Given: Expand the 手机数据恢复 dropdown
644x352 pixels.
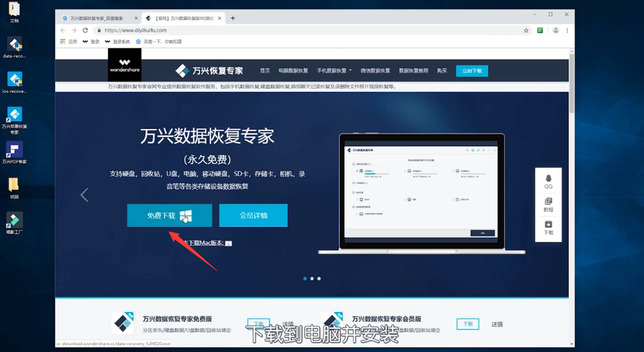Looking at the screenshot, I should 335,70.
